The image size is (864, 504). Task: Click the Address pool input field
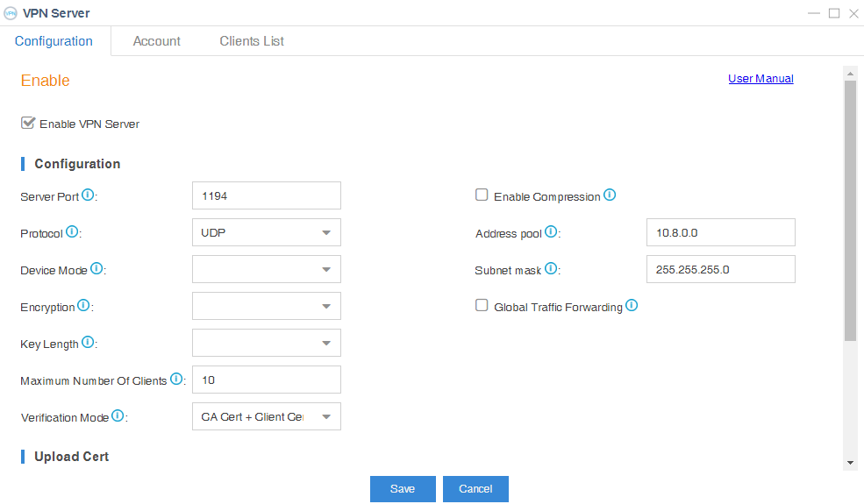720,233
